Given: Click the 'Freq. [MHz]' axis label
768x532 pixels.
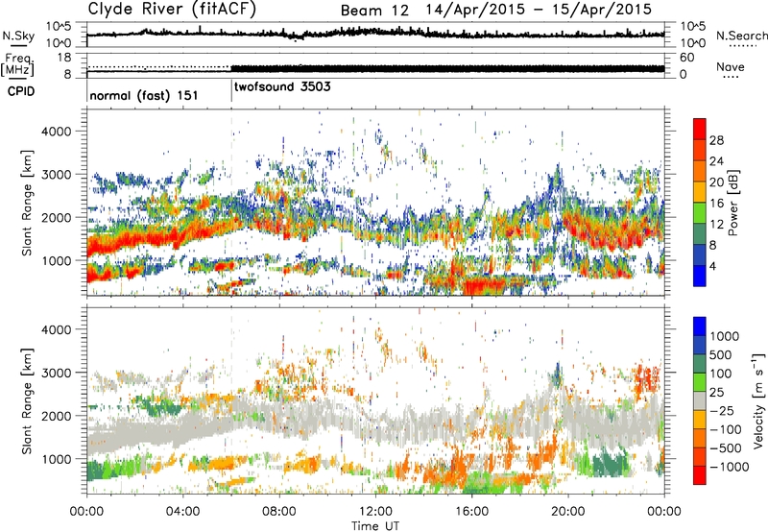Looking at the screenshot, I should point(18,65).
